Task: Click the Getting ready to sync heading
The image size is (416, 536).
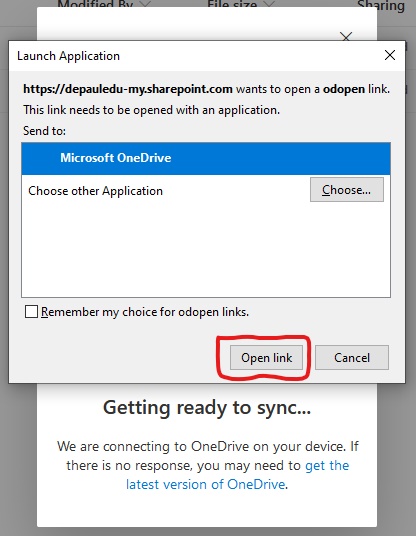Action: (x=207, y=408)
